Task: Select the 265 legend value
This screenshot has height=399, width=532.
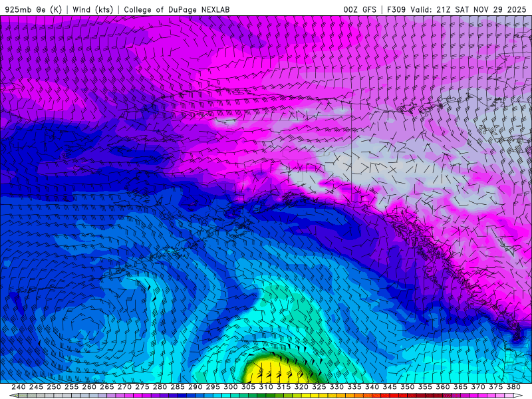Action: (x=107, y=387)
